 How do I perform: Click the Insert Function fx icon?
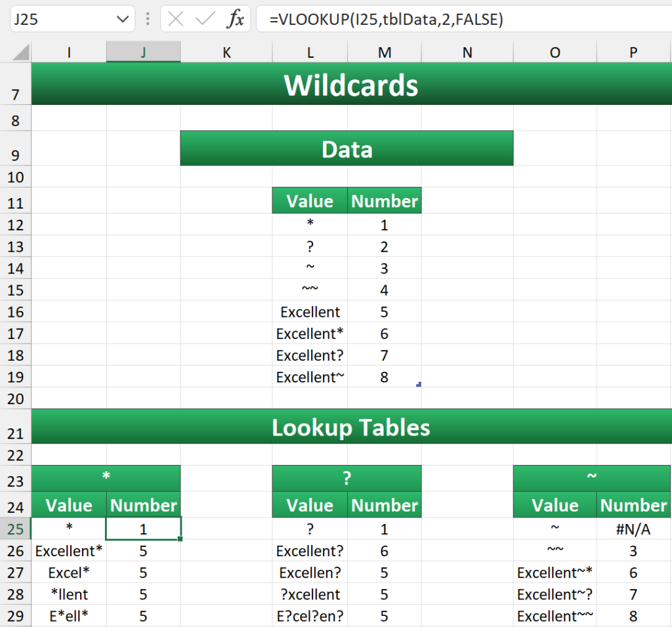pos(235,20)
